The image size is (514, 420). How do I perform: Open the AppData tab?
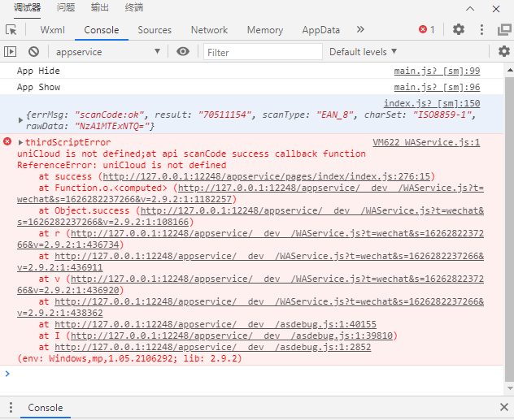[x=320, y=30]
